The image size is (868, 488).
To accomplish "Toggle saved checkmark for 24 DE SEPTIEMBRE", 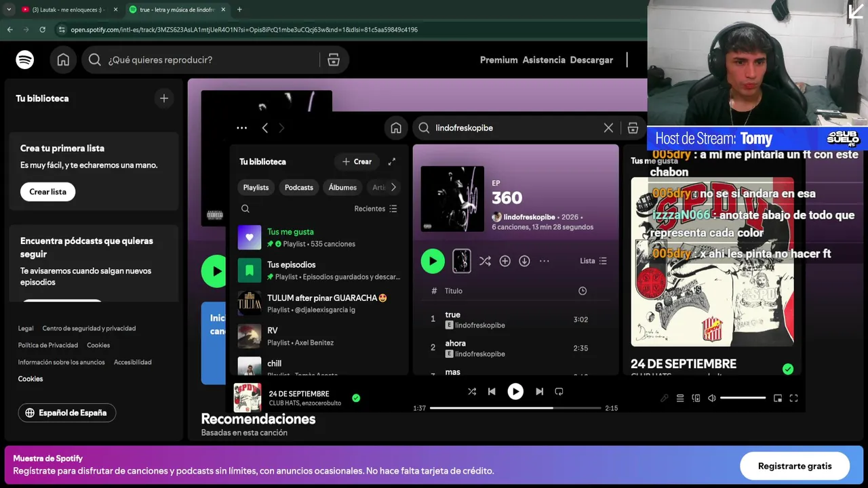I will (356, 398).
